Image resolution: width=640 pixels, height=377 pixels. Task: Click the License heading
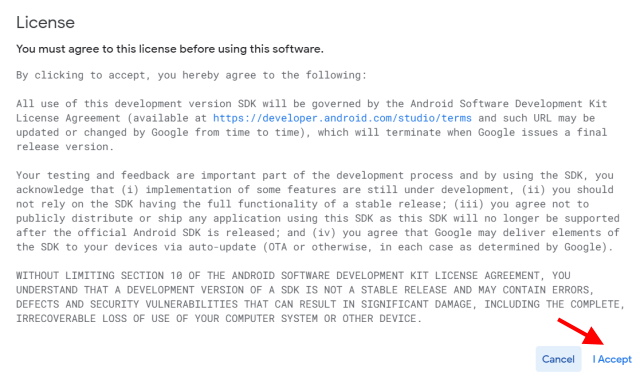click(x=45, y=22)
